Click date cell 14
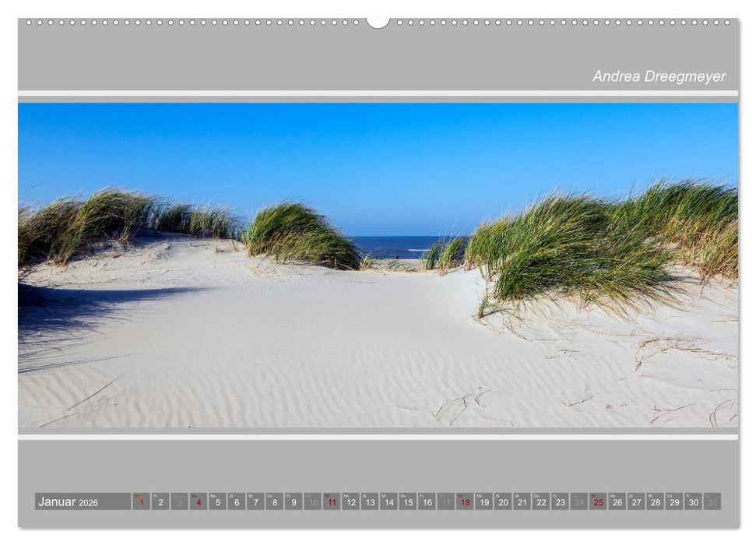Screen dimensions: 756x545 point(389,502)
